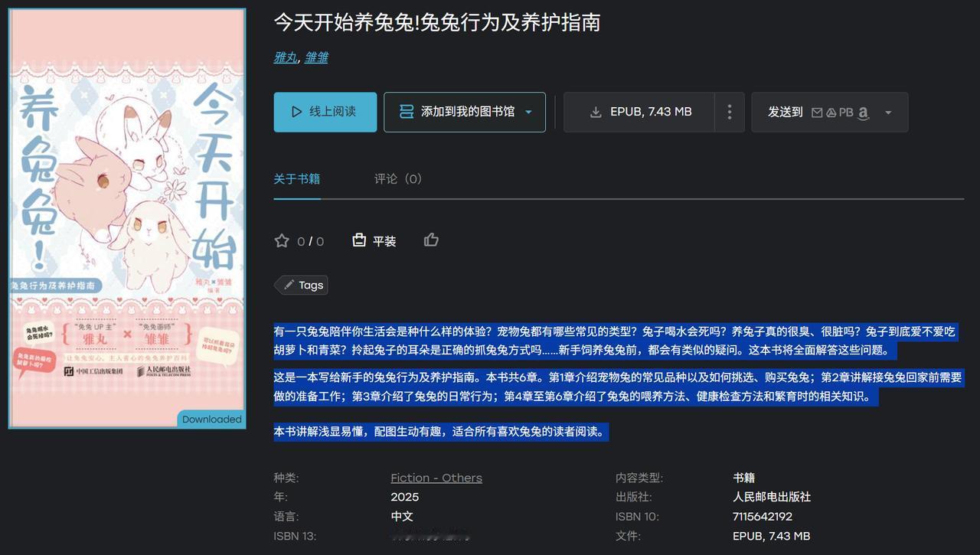The height and width of the screenshot is (555, 980).
Task: Open author link 雏雏
Action: [316, 57]
